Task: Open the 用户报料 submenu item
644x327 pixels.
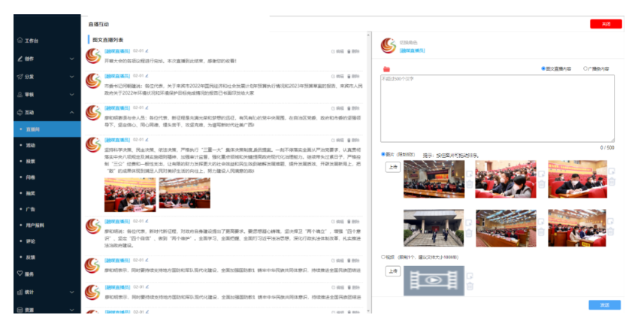Action: tap(47, 225)
